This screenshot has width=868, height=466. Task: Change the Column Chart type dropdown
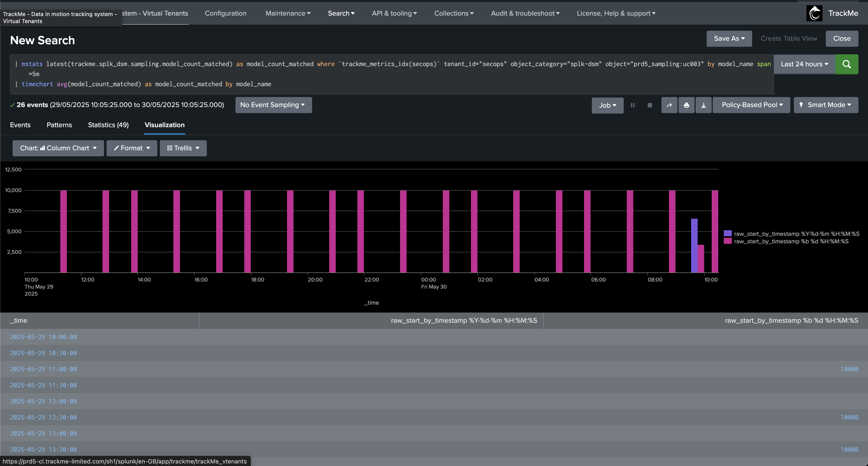point(58,148)
